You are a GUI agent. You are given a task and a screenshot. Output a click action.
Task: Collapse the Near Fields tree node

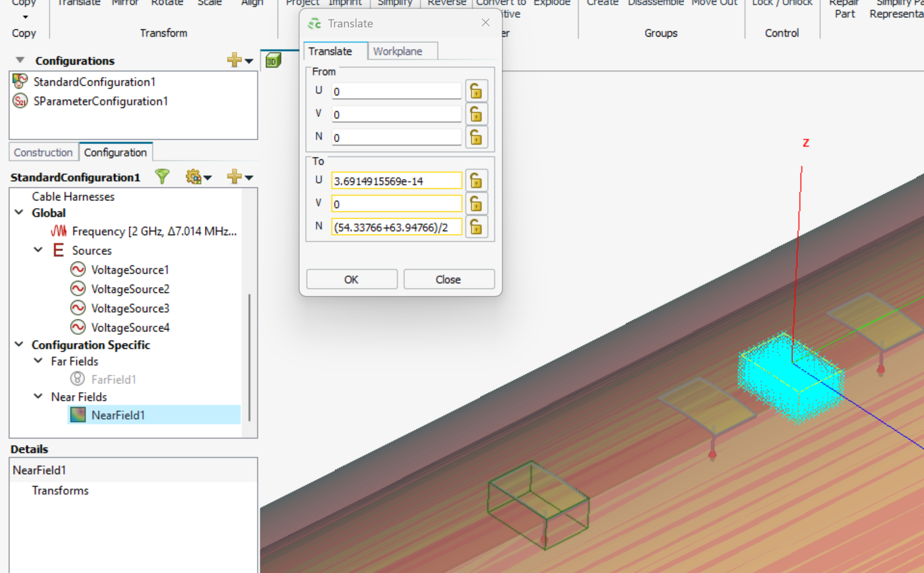click(x=38, y=396)
